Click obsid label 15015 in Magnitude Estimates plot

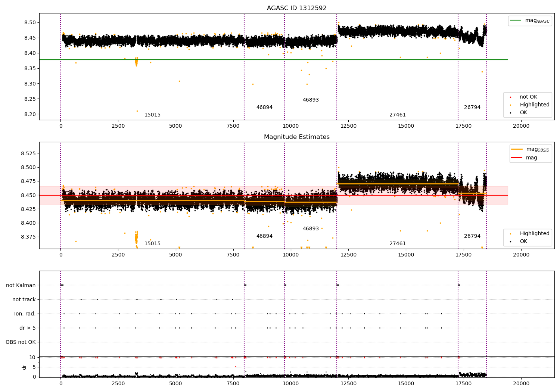152,243
